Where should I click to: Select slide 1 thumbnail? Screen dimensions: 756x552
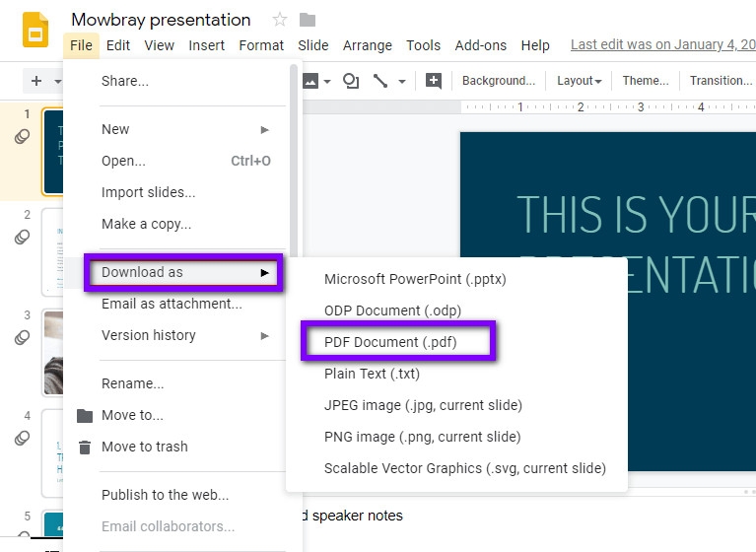pos(52,152)
